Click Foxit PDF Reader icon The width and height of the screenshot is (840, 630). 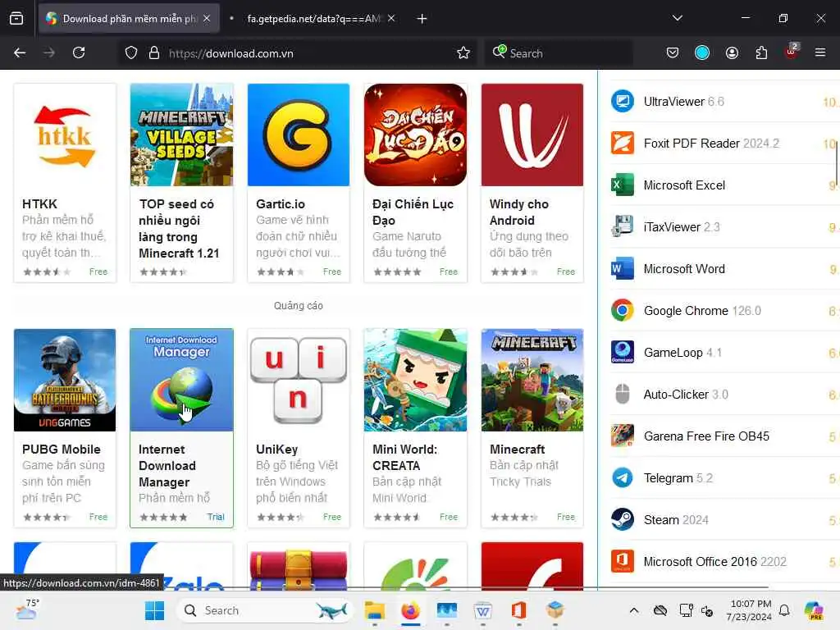point(622,143)
